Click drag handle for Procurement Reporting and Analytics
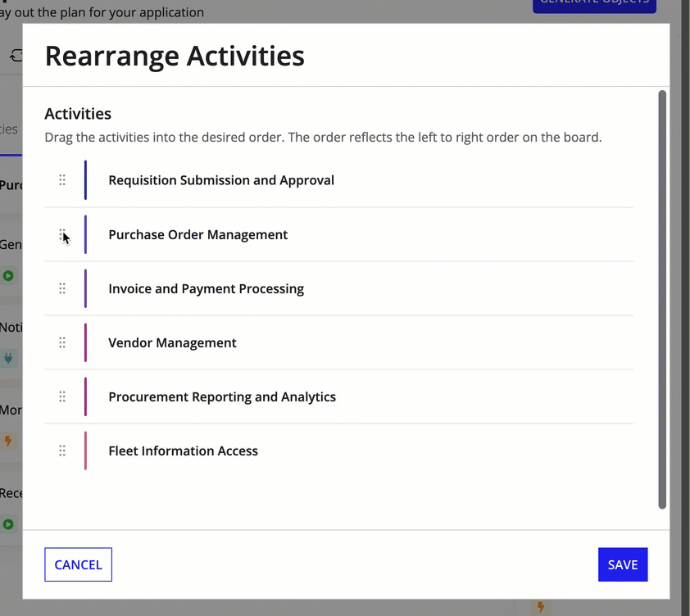Viewport: 690px width, 616px height. (x=62, y=397)
